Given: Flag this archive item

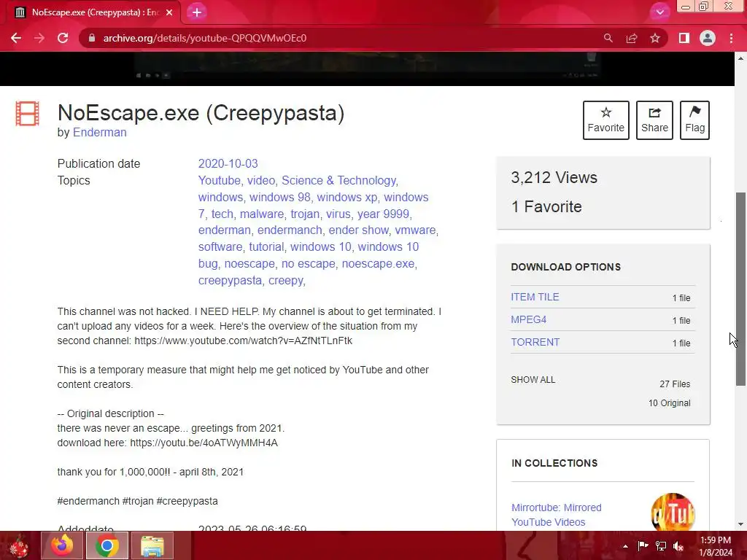Looking at the screenshot, I should point(694,120).
